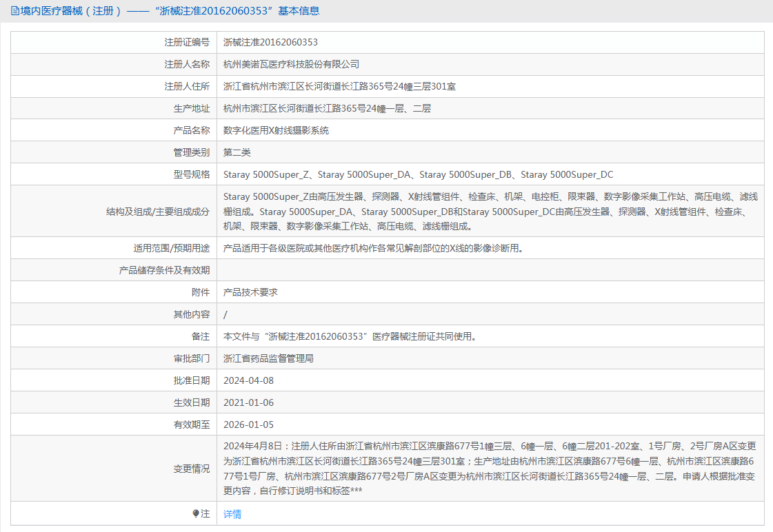Click the expiry date 2026-01-05
The height and width of the screenshot is (532, 773).
pyautogui.click(x=248, y=424)
